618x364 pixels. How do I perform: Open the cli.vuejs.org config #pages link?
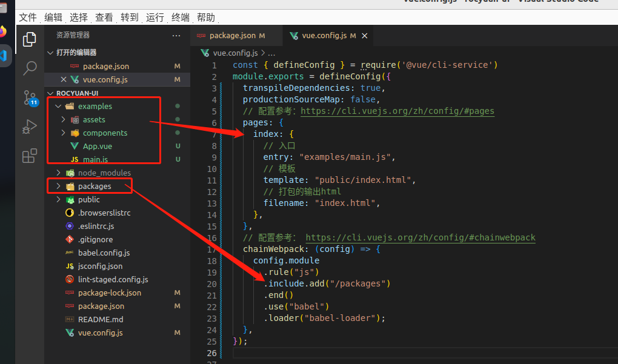tap(397, 111)
